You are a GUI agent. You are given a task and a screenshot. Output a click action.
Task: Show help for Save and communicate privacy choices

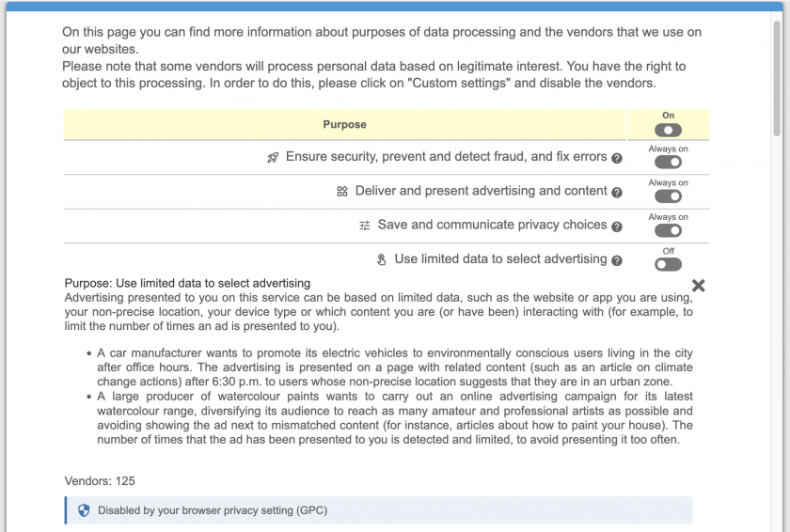tap(617, 227)
